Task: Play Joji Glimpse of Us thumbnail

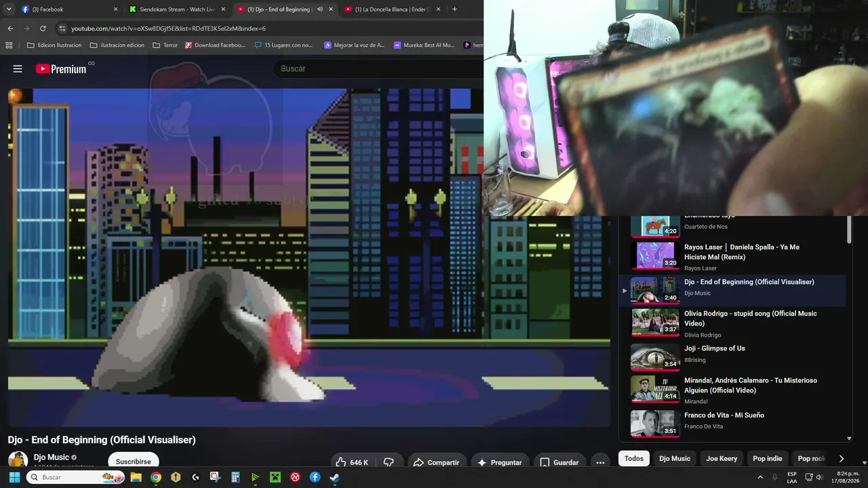Action: pyautogui.click(x=655, y=357)
